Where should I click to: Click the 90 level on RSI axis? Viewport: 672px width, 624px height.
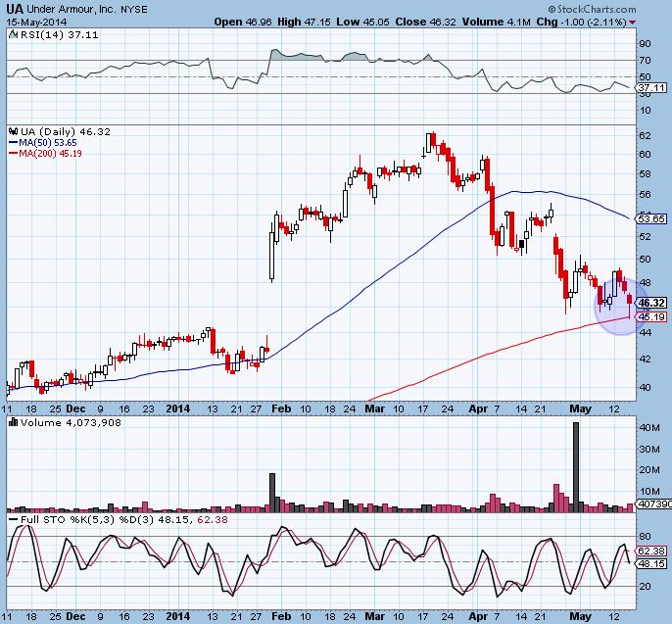645,44
